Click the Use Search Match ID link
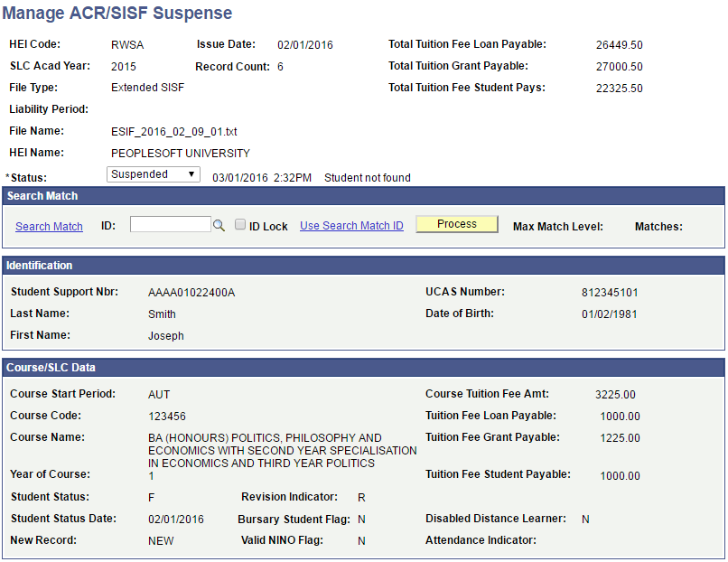 (x=351, y=226)
